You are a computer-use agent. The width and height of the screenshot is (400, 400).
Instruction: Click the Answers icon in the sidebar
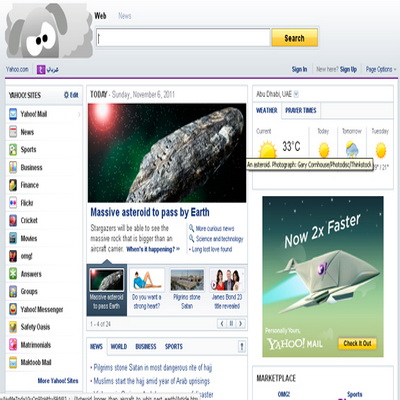(13, 274)
